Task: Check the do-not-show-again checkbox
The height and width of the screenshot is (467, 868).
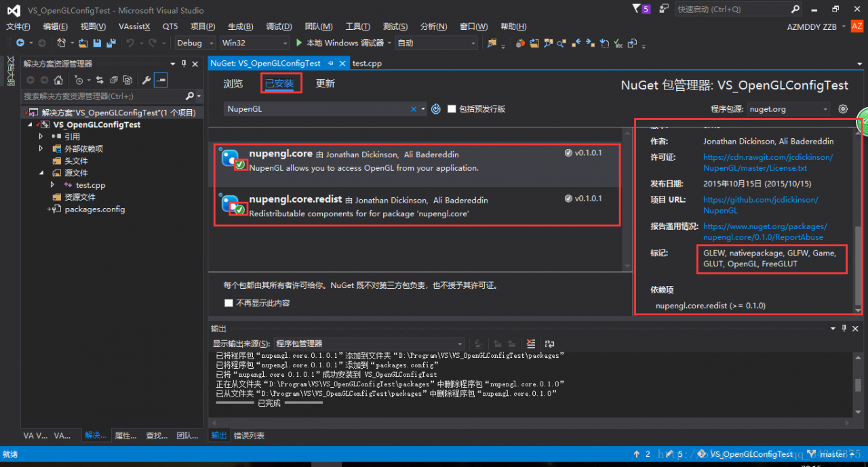Action: 229,303
